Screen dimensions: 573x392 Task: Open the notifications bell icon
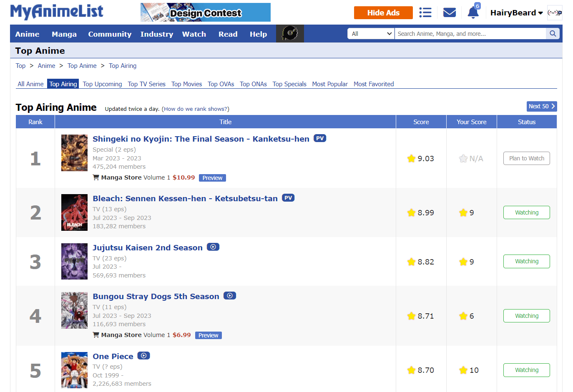click(473, 12)
